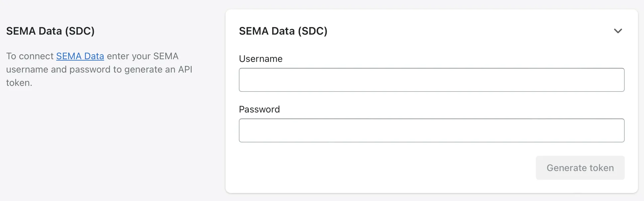Select the greyed-out Generate token control
Viewport: 644px width, 201px height.
580,168
